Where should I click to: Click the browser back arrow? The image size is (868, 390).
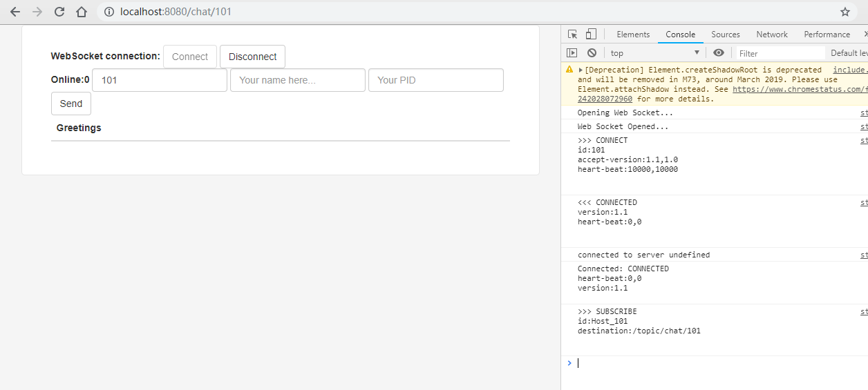(15, 12)
